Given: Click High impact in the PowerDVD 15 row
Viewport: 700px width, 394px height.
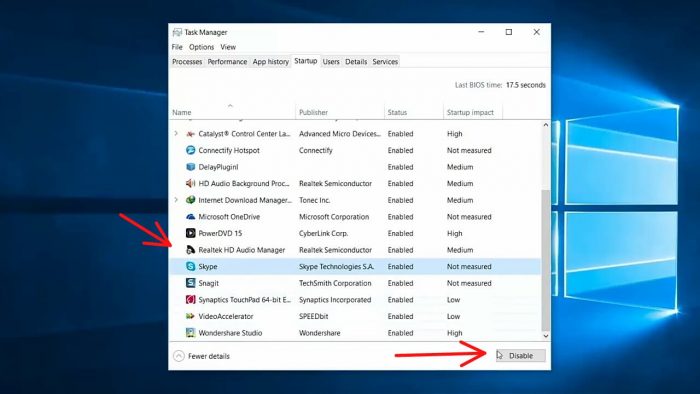Looking at the screenshot, I should pos(454,233).
